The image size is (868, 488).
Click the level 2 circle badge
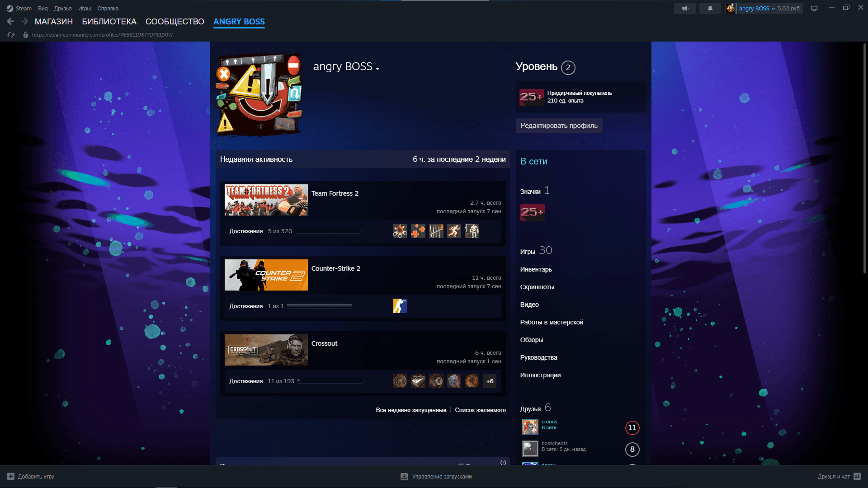tap(568, 67)
